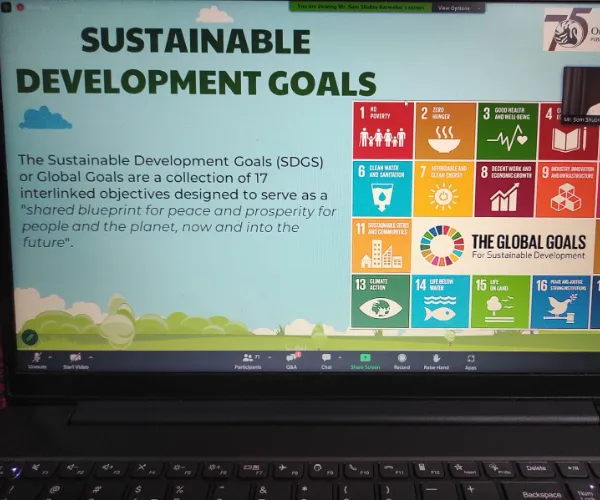The width and height of the screenshot is (600, 500).
Task: Click the Global Goals colour wheel logo
Action: tap(442, 246)
